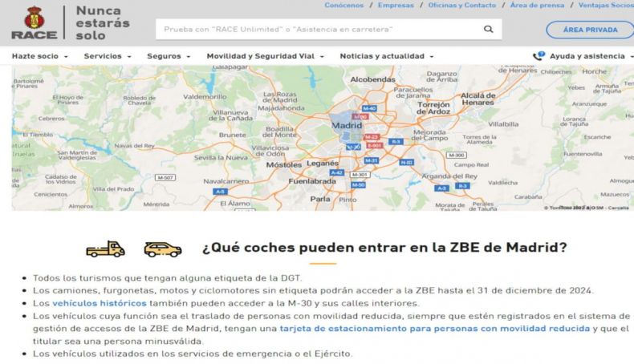This screenshot has width=634, height=364.
Task: Click Arganda del Rey map label
Action: (x=449, y=176)
